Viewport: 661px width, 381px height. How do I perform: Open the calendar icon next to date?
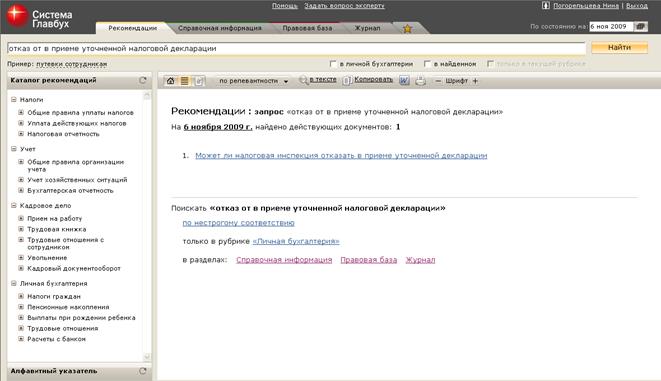641,27
